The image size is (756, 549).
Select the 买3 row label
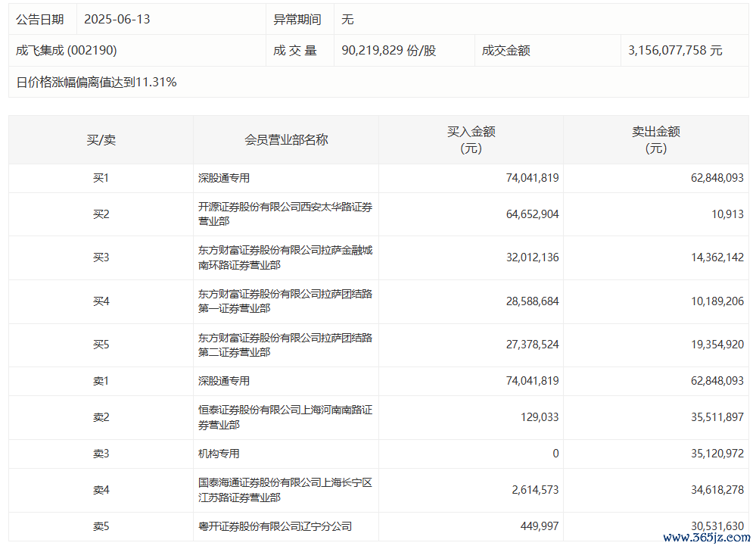point(101,257)
